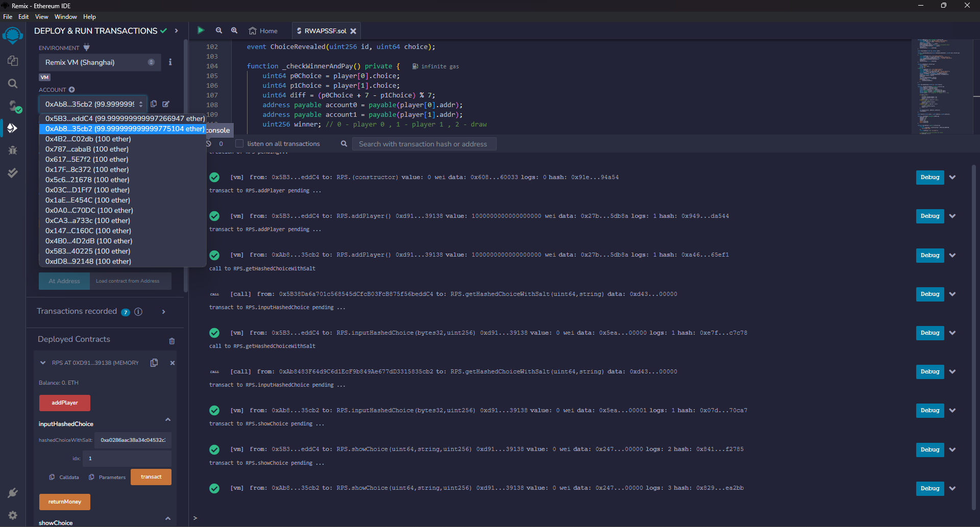Run script with the green play icon
This screenshot has height=527, width=980.
pyautogui.click(x=201, y=31)
